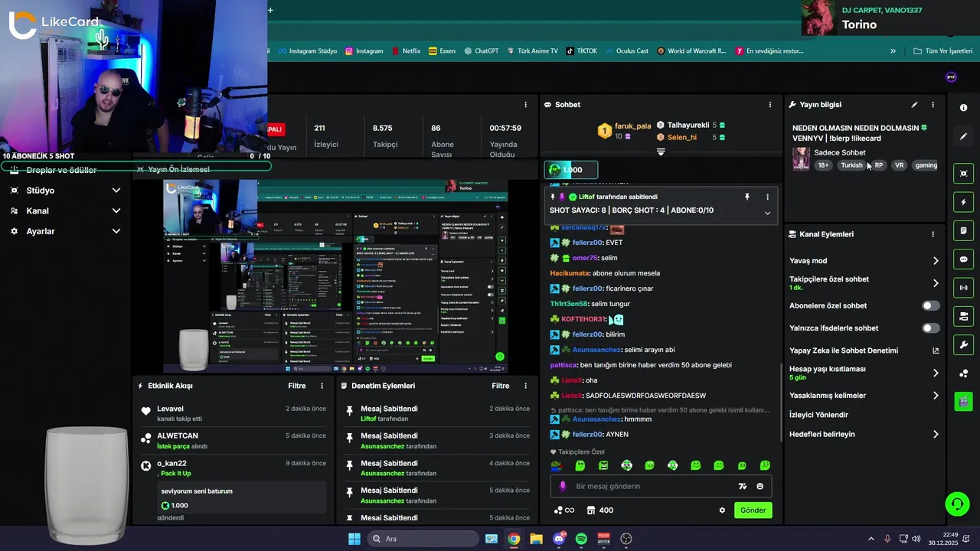Screen dimensions: 980x551
Task: Open OBS Studio in taskbar
Action: point(626,539)
